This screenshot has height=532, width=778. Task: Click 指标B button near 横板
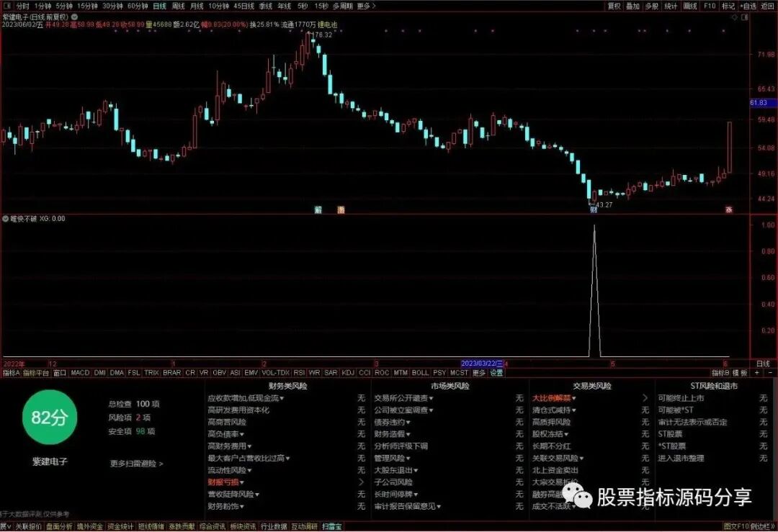point(720,373)
